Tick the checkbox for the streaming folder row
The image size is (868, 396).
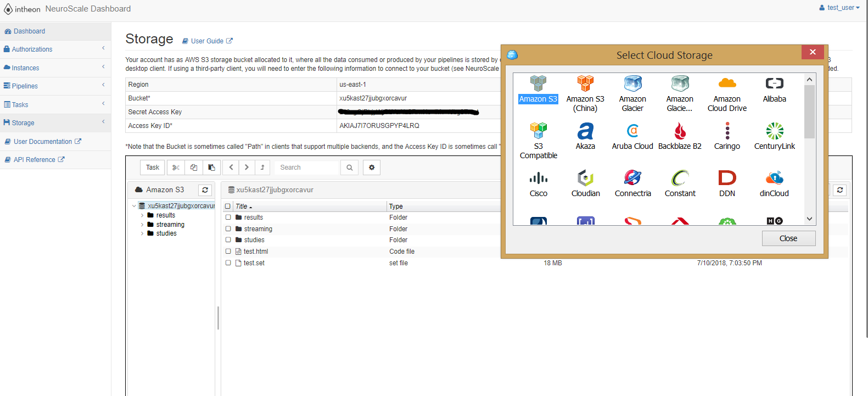[228, 229]
